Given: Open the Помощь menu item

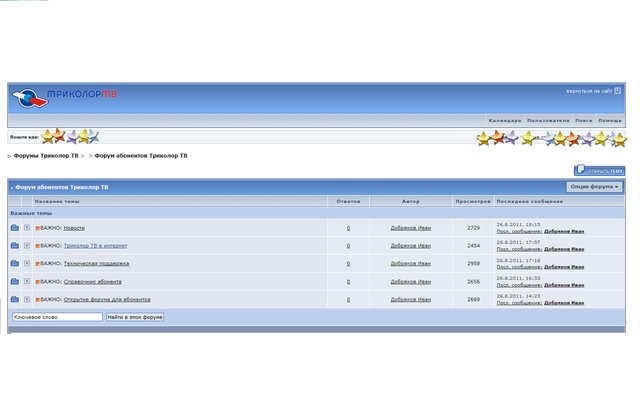Looking at the screenshot, I should [610, 120].
